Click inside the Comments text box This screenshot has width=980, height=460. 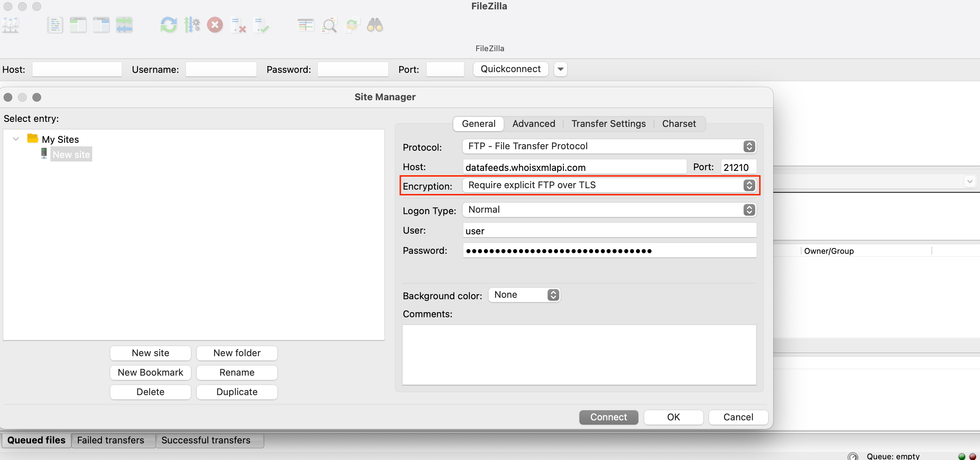coord(579,354)
